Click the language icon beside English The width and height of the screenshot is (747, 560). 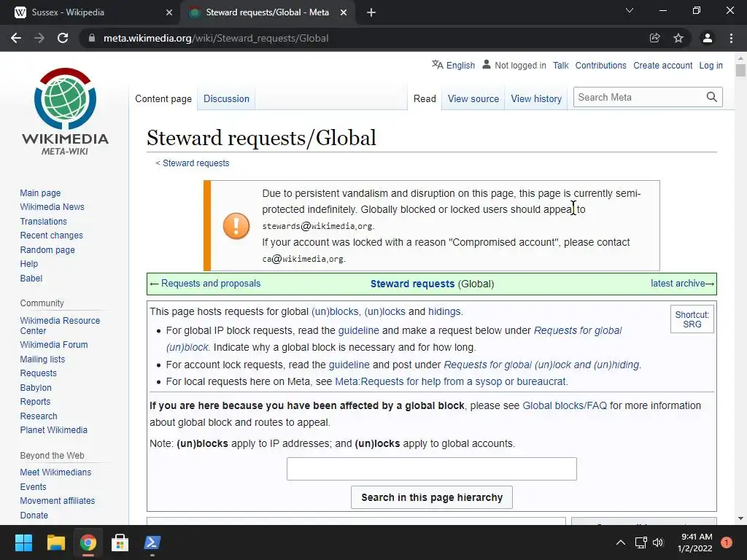(438, 64)
